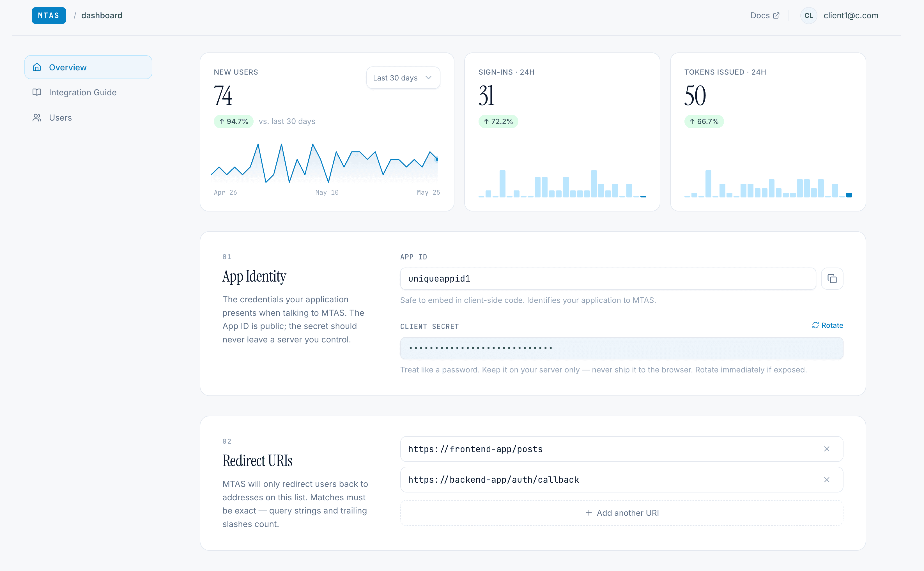Click the external-link icon beside Docs

click(x=776, y=15)
